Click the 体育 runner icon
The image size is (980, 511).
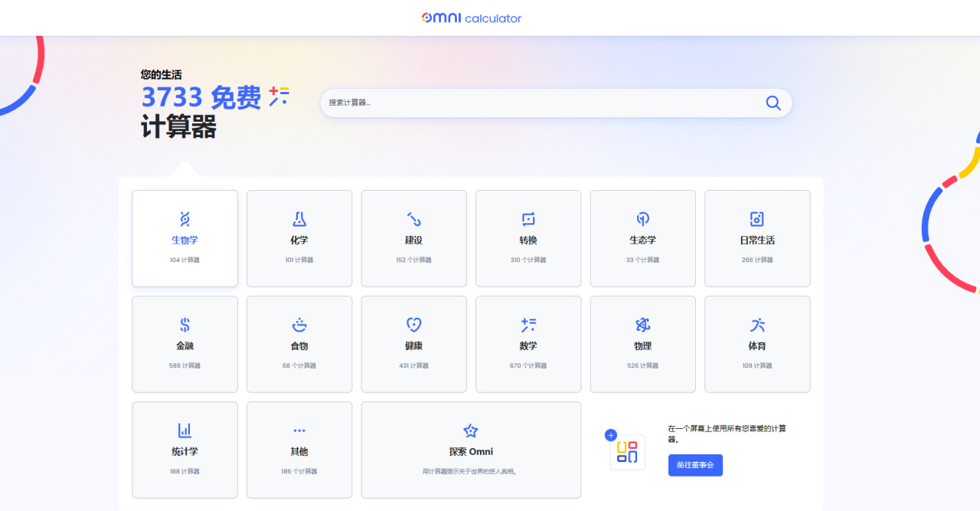point(757,325)
